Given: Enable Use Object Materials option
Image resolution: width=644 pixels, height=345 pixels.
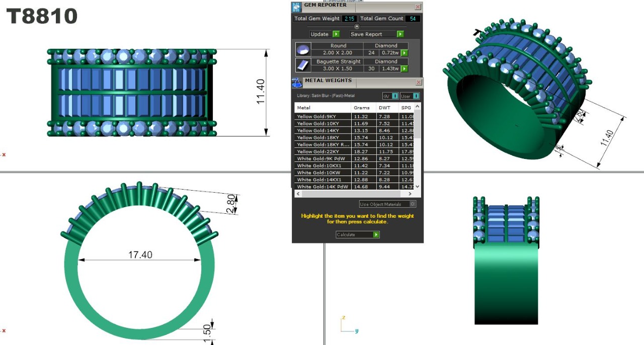Looking at the screenshot, I should pyautogui.click(x=387, y=204).
